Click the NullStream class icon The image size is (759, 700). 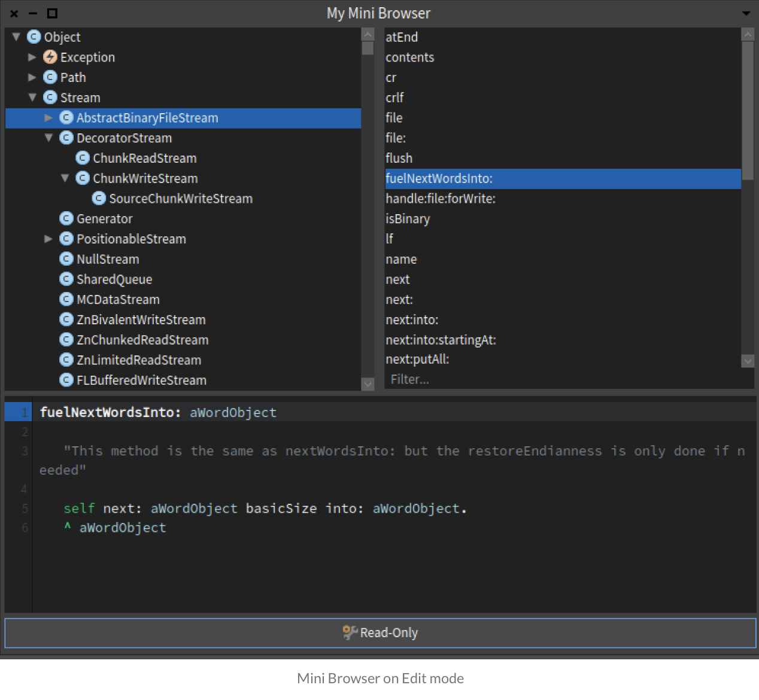[66, 259]
